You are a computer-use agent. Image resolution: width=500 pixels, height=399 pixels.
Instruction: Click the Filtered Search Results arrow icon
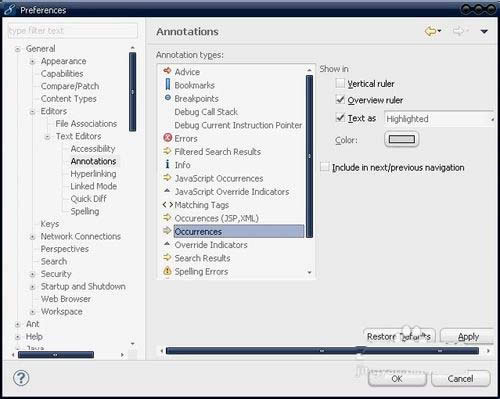click(167, 151)
